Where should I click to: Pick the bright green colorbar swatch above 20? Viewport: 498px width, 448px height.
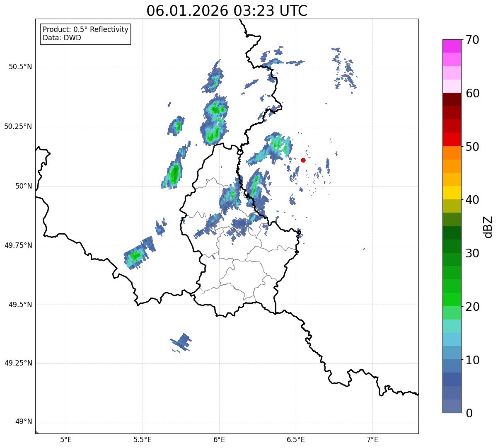click(x=452, y=299)
